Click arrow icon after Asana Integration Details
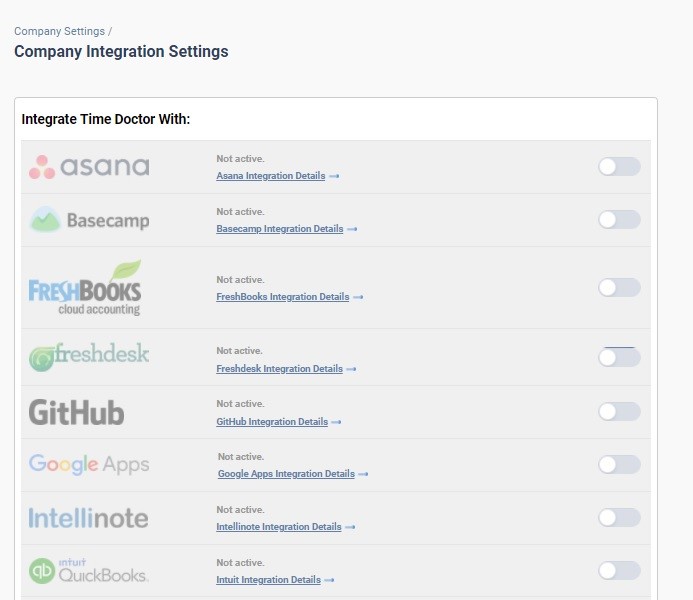693x600 pixels. click(x=334, y=176)
